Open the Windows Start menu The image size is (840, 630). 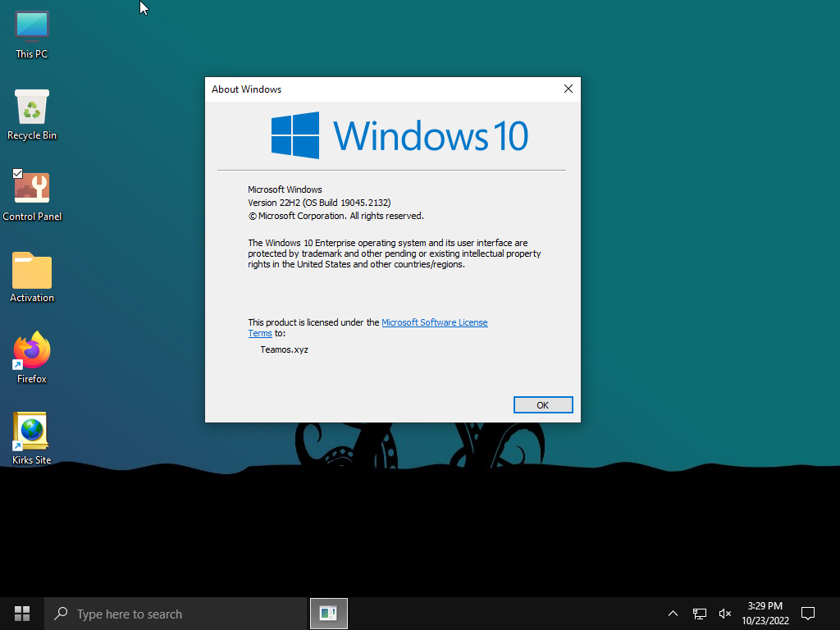click(x=22, y=613)
